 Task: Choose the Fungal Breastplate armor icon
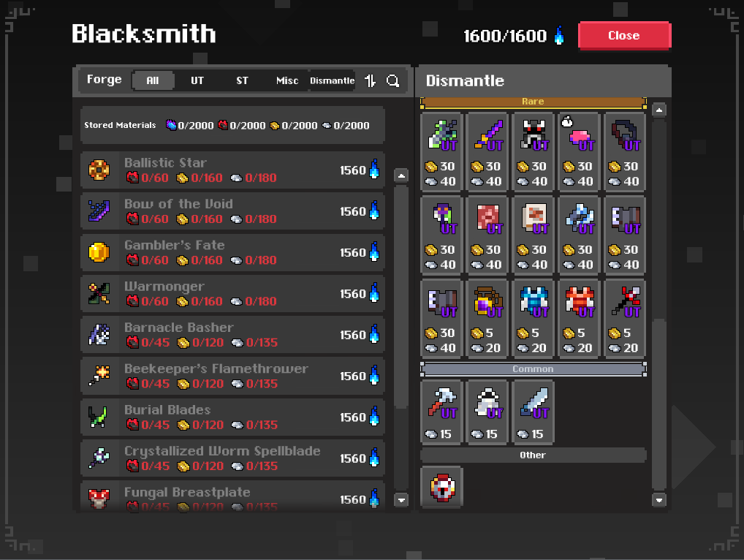pyautogui.click(x=99, y=499)
